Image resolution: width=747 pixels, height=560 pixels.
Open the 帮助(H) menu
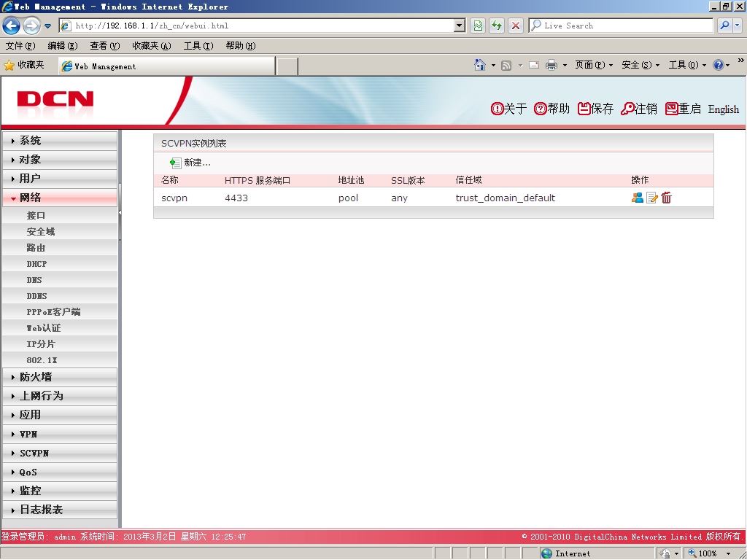(241, 46)
